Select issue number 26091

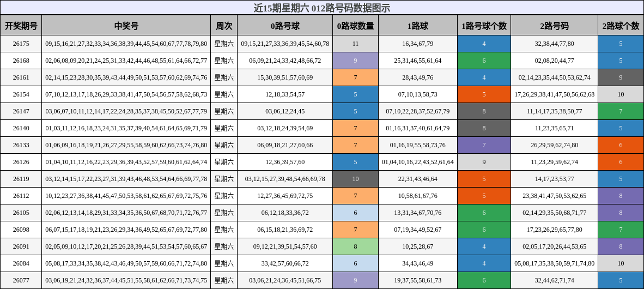point(21,246)
